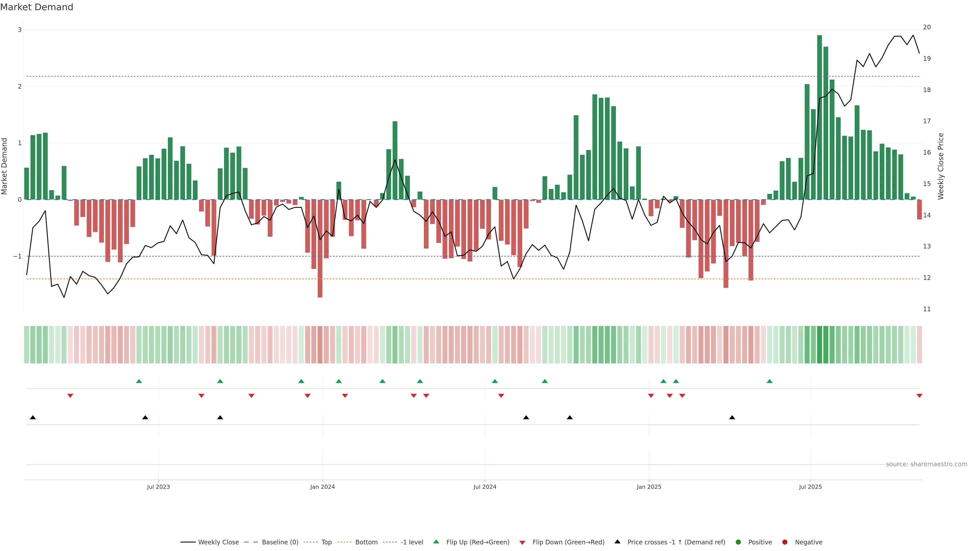Click Flip Down red triangle legend icon
The height and width of the screenshot is (551, 980).
click(522, 542)
